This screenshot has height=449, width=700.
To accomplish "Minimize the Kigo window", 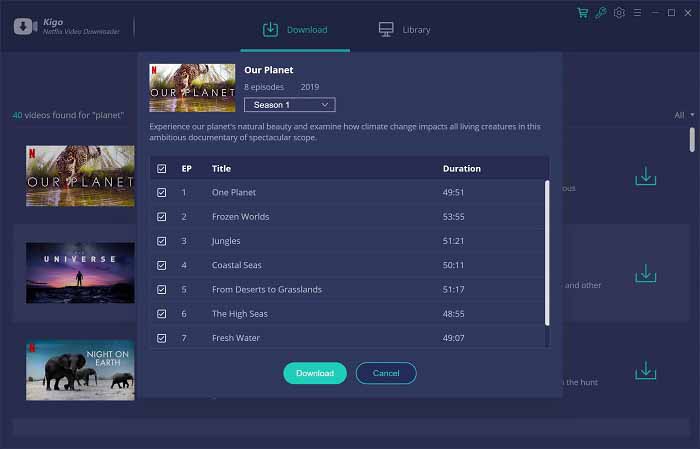I will 655,12.
